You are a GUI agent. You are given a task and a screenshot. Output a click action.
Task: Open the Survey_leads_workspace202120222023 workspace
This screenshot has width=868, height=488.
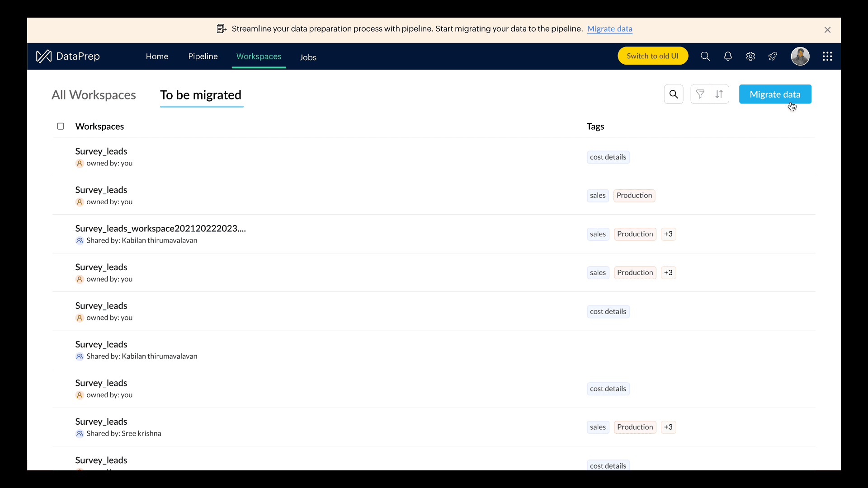pos(160,229)
